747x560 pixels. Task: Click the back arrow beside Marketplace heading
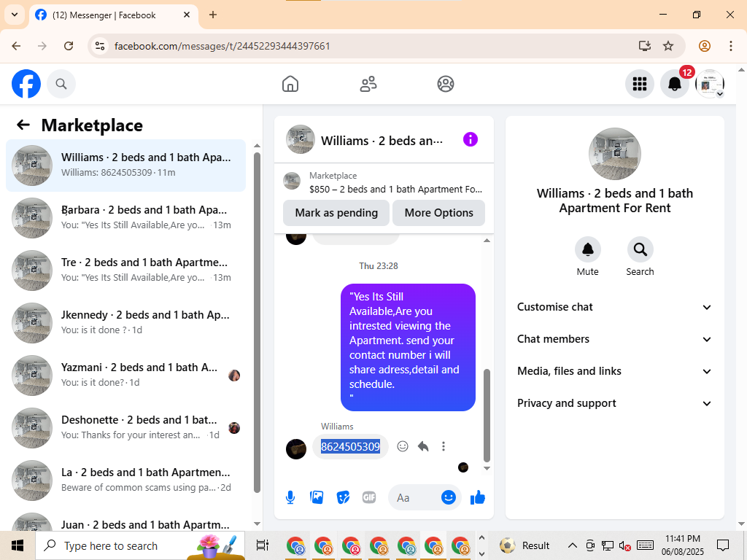pos(23,125)
